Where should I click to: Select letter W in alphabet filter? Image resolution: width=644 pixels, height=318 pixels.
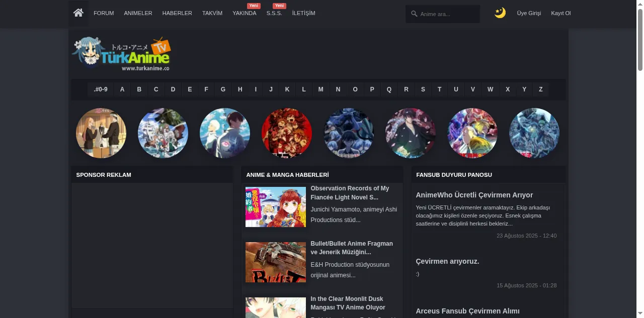click(490, 89)
